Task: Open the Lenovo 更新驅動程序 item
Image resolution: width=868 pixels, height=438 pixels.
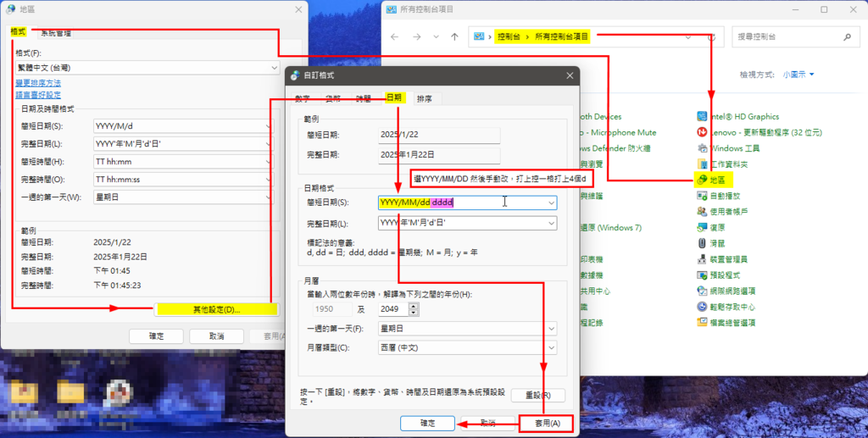Action: click(x=759, y=132)
